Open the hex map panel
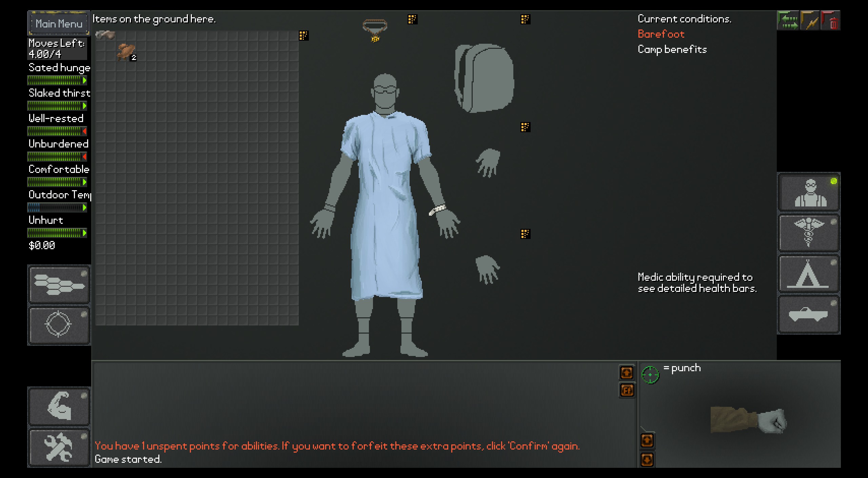The width and height of the screenshot is (868, 478). [59, 285]
